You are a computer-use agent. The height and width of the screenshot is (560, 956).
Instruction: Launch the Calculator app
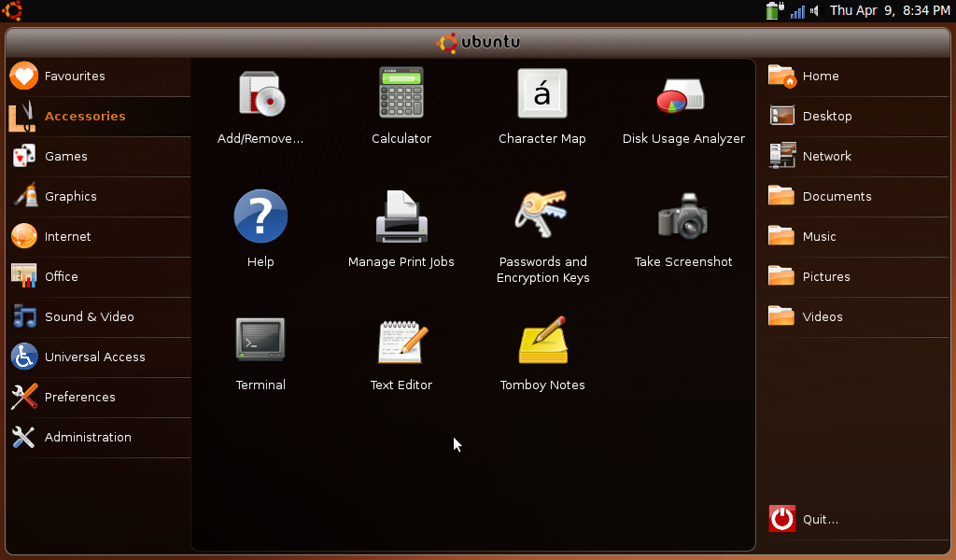click(x=401, y=107)
